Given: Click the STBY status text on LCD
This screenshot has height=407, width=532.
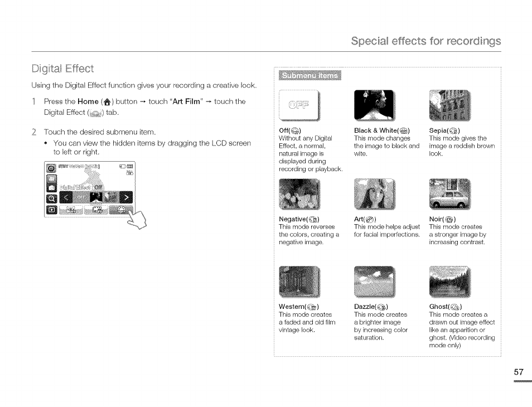Looking at the screenshot, I should (x=63, y=166).
